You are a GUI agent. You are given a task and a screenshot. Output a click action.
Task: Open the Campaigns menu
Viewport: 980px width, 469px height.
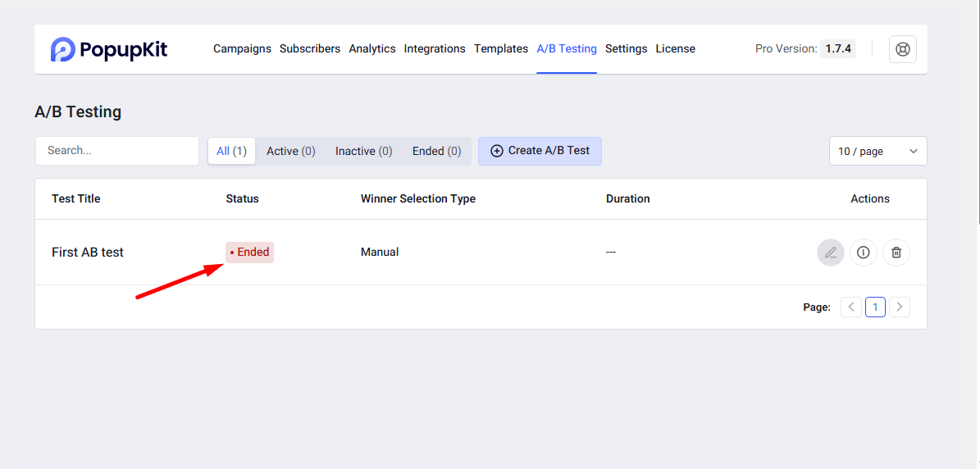pos(242,49)
